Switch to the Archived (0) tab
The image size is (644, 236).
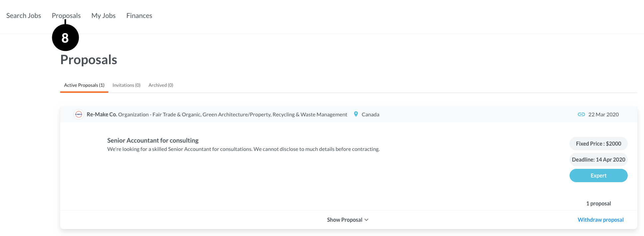(x=161, y=85)
